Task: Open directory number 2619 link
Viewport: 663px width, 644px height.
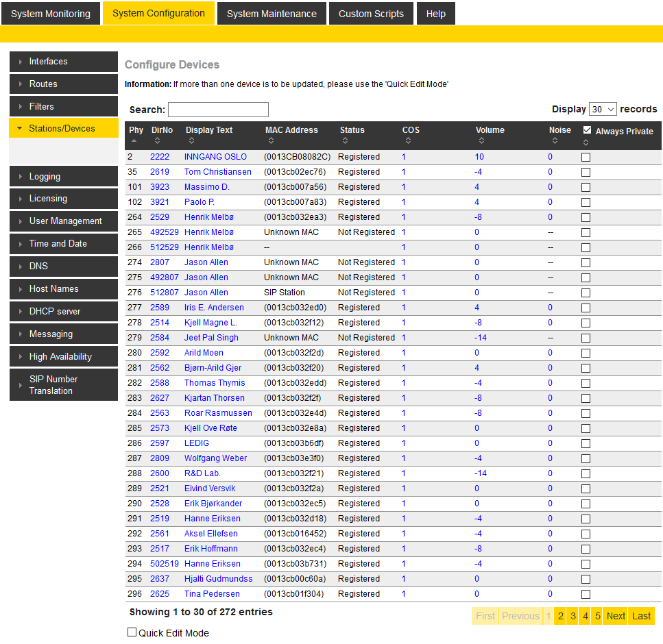Action: [160, 172]
